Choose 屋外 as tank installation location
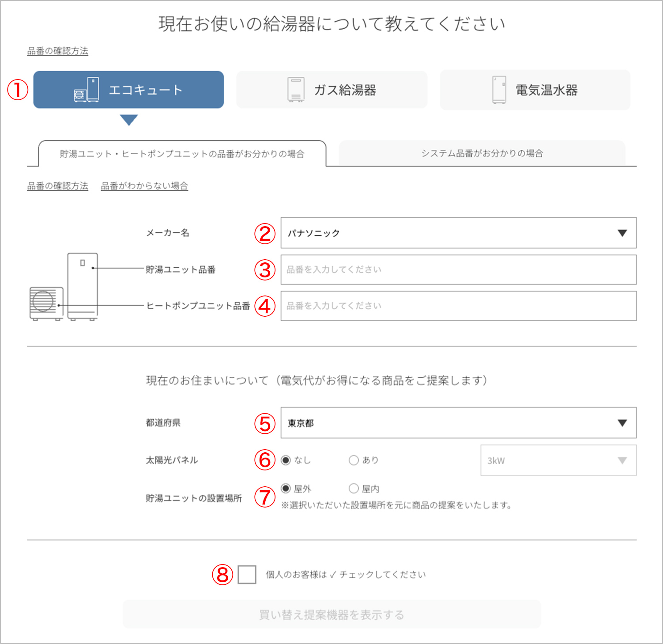 coord(286,489)
